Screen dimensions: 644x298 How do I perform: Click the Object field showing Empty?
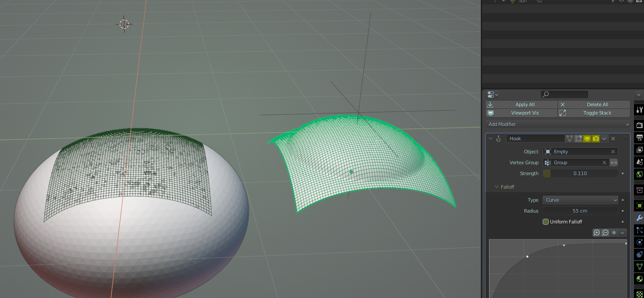[576, 152]
